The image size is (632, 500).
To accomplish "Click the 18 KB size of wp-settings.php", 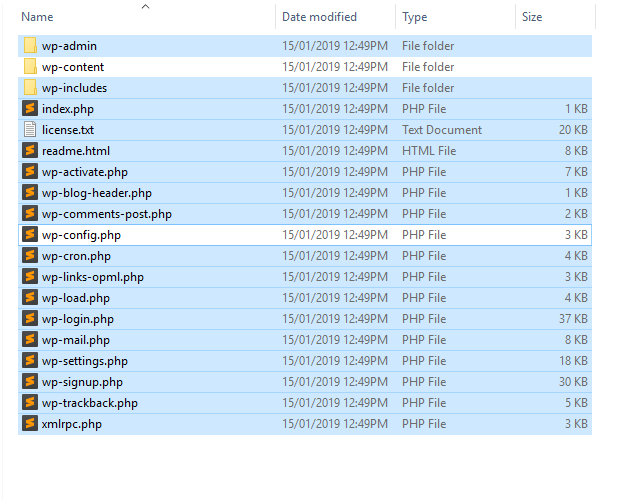I will click(x=573, y=361).
